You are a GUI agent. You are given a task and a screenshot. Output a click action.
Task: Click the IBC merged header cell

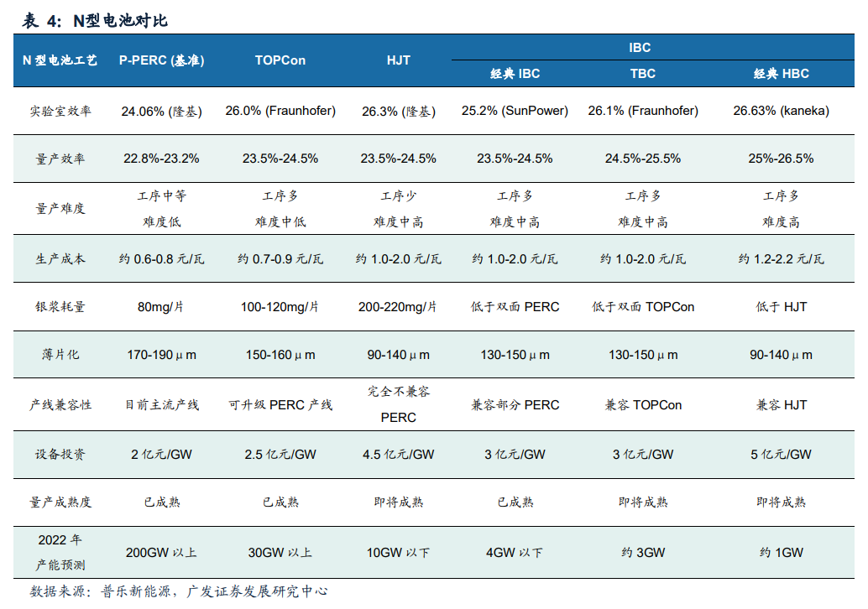tap(641, 48)
